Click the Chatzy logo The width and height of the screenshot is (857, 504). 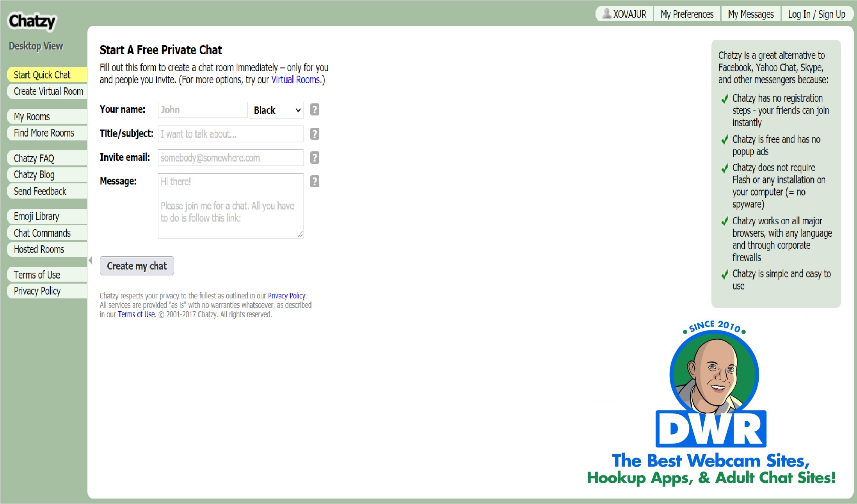[32, 21]
